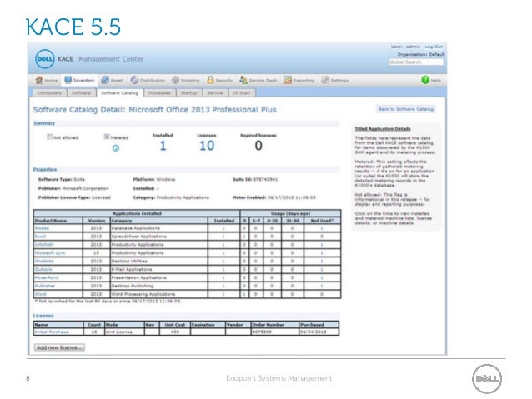The image size is (532, 399).
Task: Open the OneNote product link
Action: pyautogui.click(x=44, y=261)
